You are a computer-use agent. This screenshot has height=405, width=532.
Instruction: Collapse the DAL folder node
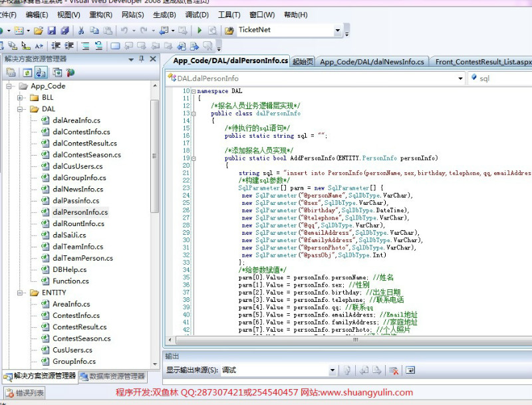point(20,109)
